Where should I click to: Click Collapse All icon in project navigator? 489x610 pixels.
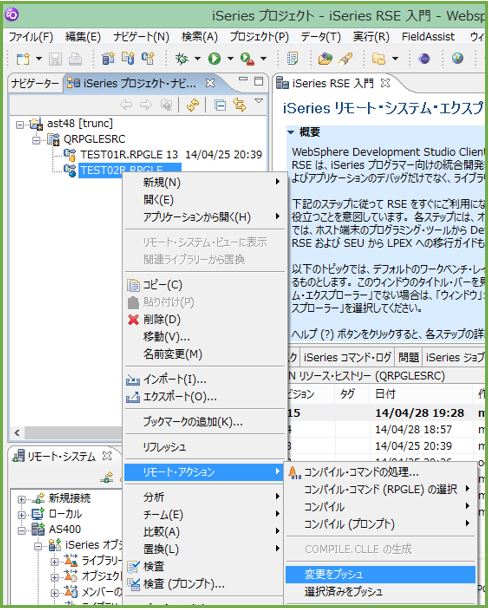point(220,105)
